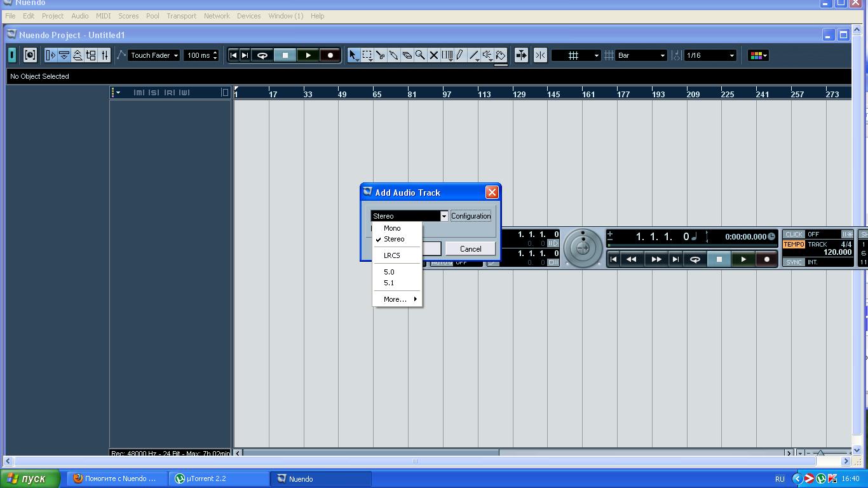Toggle the CLICK metronome button
868x488 pixels.
[794, 234]
